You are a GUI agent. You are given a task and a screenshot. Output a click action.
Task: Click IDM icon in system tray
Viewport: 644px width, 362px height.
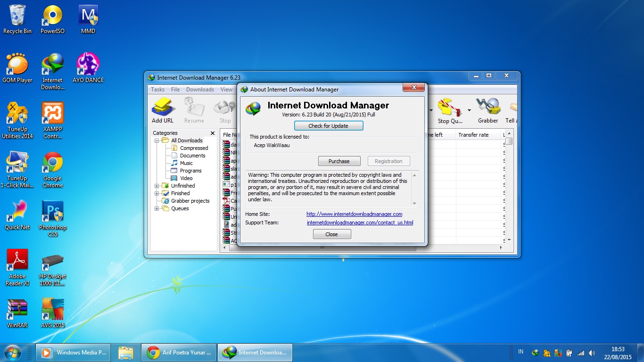pos(536,353)
